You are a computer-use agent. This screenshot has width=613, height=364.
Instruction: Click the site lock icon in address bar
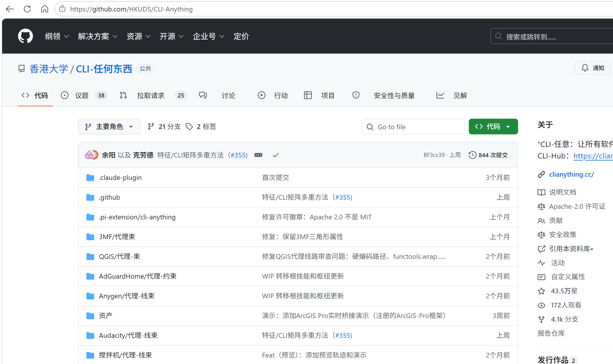point(62,9)
